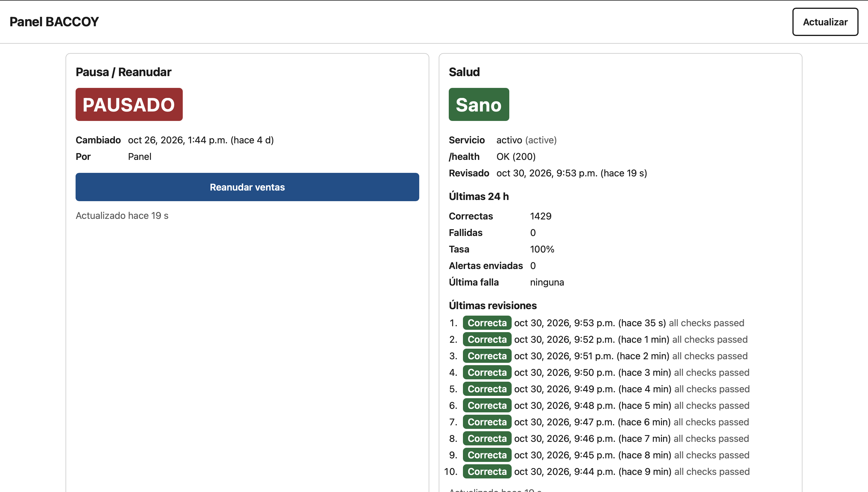Click the Panel BACCOY title
868x492 pixels.
coord(54,22)
